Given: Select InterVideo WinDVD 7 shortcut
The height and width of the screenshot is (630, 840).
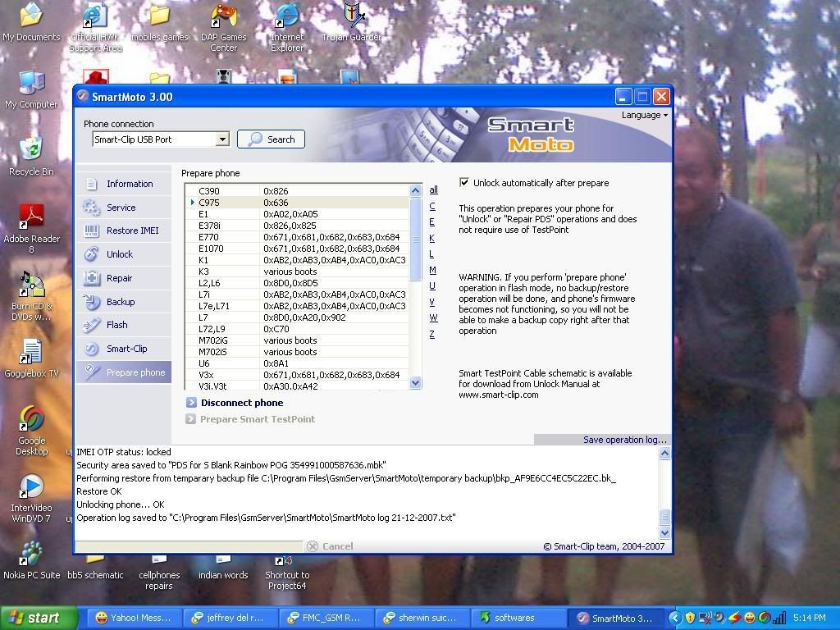Looking at the screenshot, I should tap(31, 498).
